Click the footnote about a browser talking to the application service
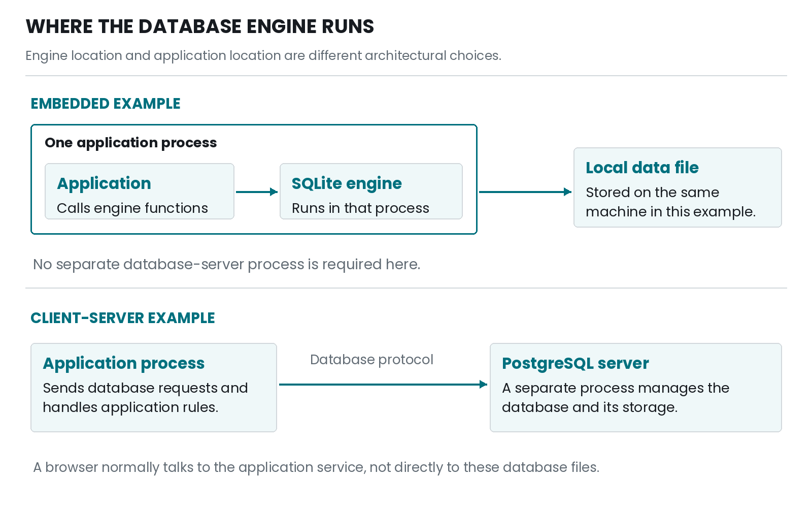812x508 pixels. pyautogui.click(x=316, y=467)
